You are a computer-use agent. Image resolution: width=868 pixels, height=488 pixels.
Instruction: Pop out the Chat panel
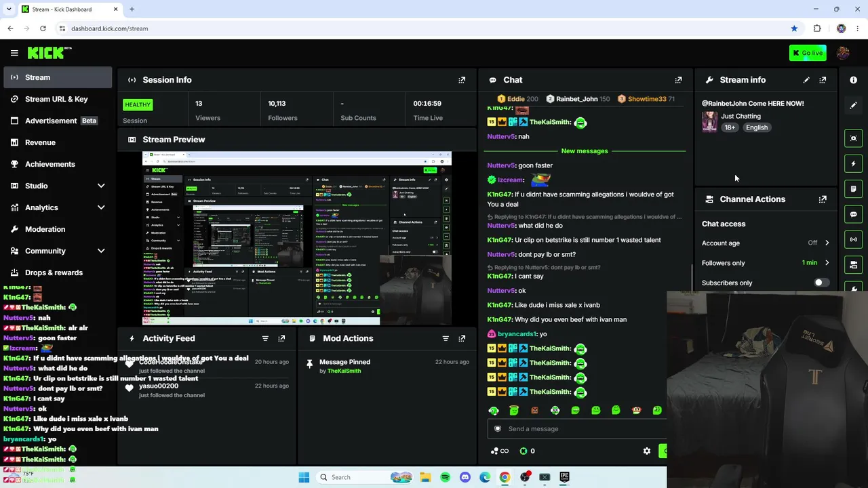tap(678, 80)
